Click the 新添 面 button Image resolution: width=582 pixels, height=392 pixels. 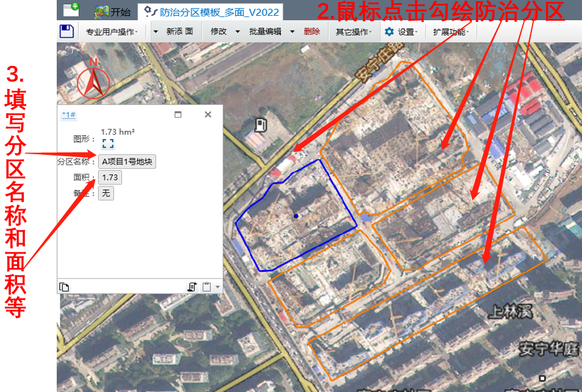tap(179, 32)
